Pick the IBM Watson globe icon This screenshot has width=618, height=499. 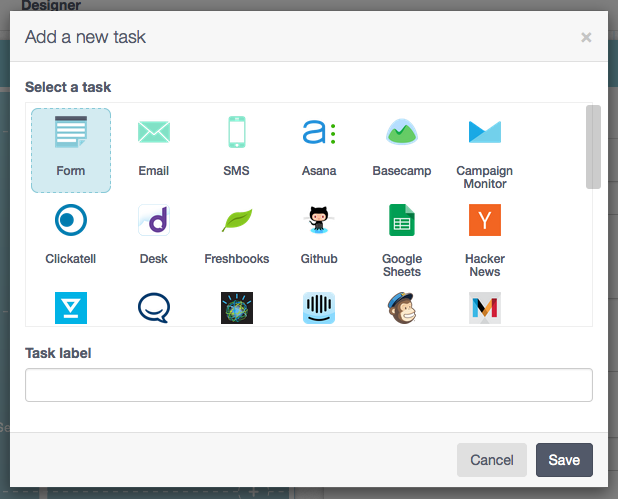pyautogui.click(x=237, y=308)
